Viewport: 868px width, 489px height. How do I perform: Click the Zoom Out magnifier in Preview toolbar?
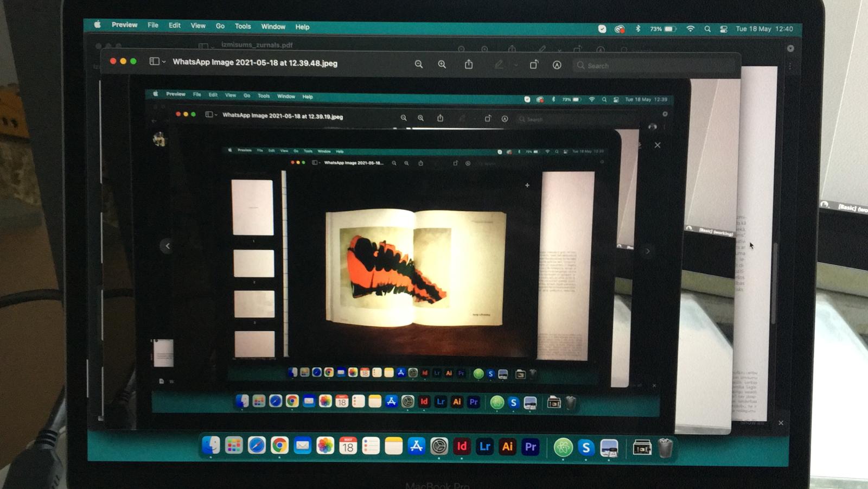419,65
